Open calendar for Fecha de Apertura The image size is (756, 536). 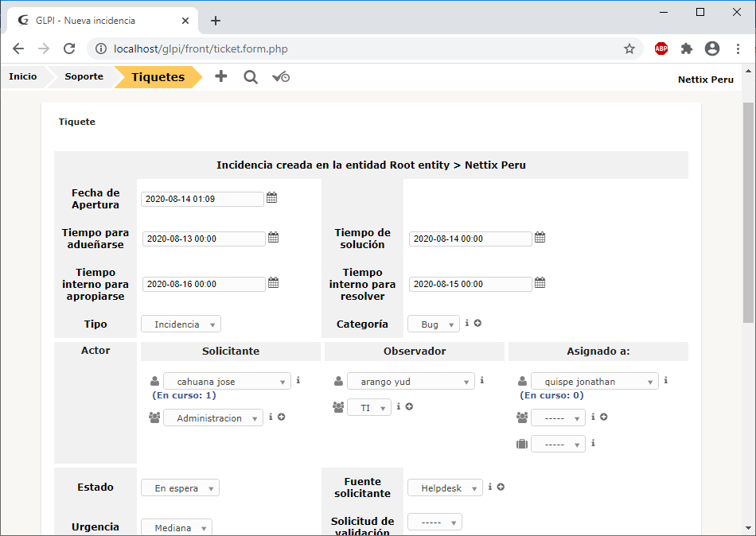click(271, 198)
